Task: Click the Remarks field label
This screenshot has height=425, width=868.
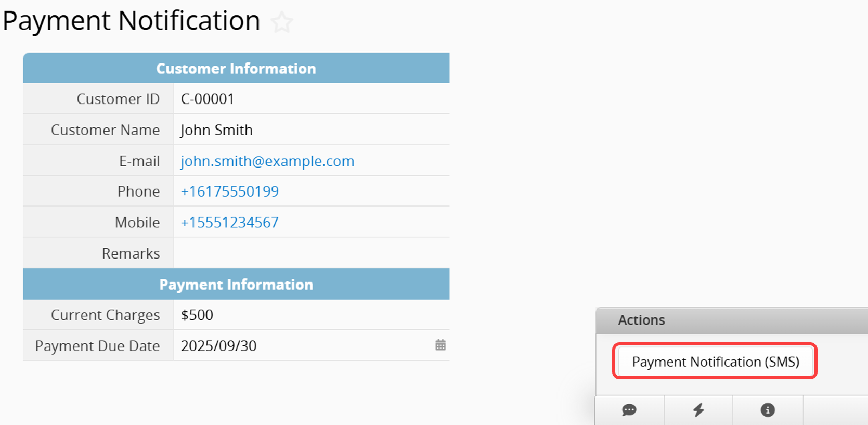Action: [x=131, y=253]
